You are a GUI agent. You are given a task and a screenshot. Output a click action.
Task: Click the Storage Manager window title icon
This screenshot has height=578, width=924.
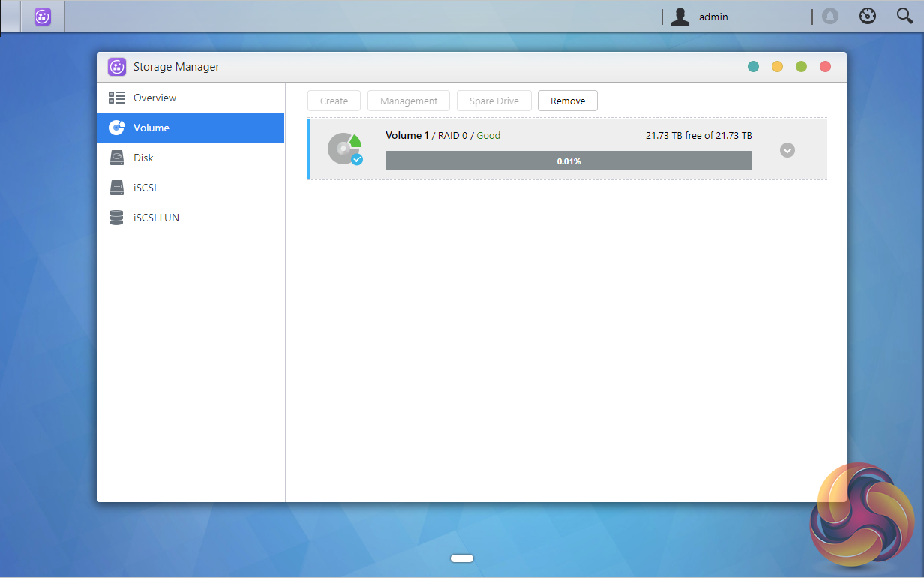[x=116, y=67]
